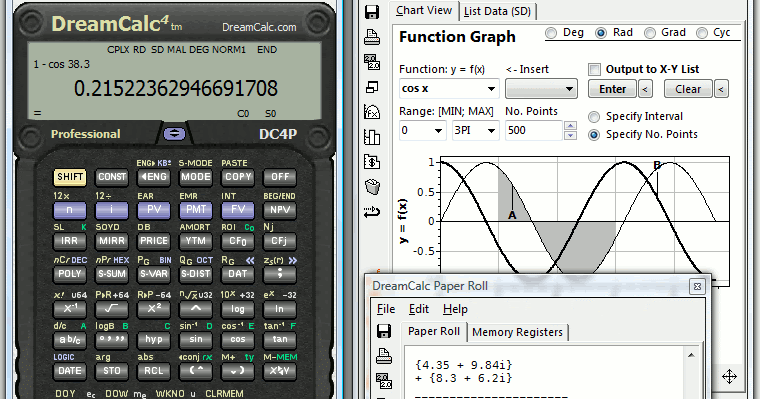Image resolution: width=760 pixels, height=399 pixels.
Task: Click the recycle bin clear icon
Action: [x=372, y=187]
